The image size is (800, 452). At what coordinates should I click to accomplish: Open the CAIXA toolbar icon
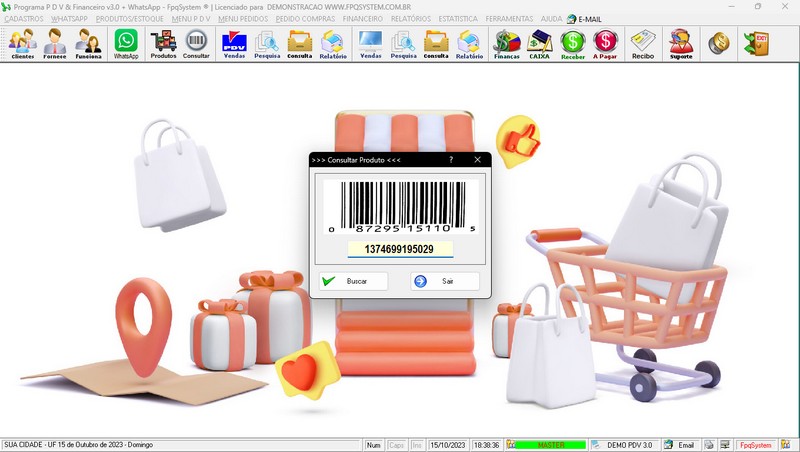539,44
